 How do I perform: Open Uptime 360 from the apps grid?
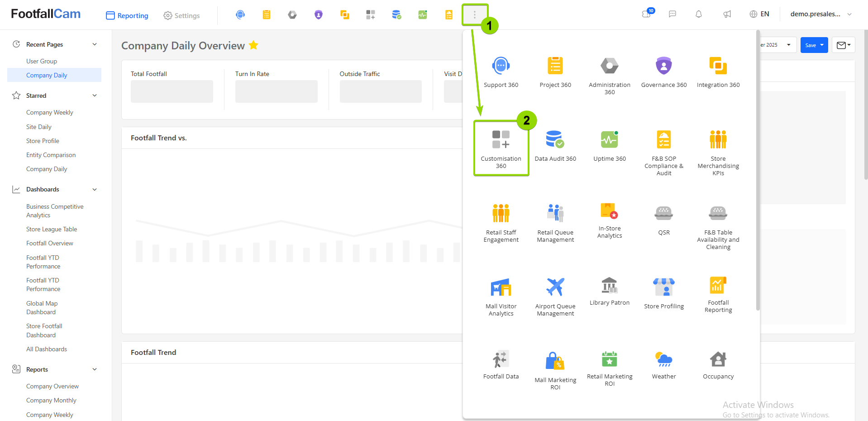[610, 146]
